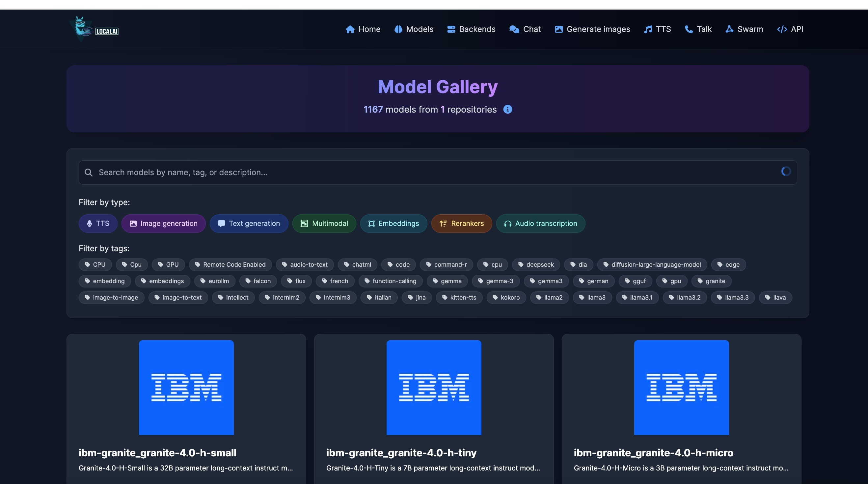Select the kitten-tts tag
This screenshot has width=868, height=484.
coord(459,298)
